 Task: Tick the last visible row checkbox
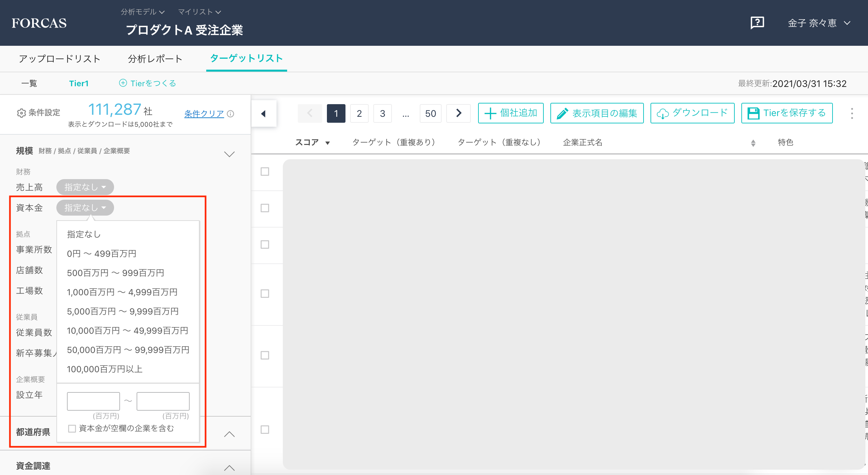click(265, 430)
